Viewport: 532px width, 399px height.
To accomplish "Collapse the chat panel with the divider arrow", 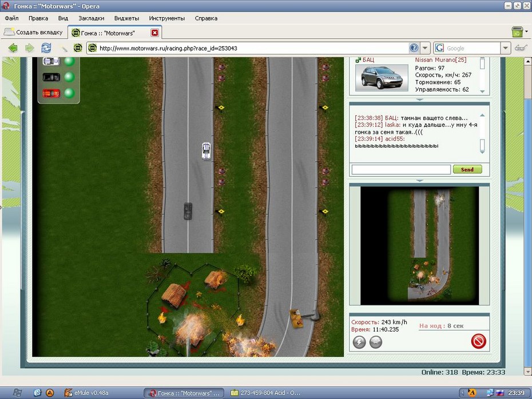I will click(419, 181).
